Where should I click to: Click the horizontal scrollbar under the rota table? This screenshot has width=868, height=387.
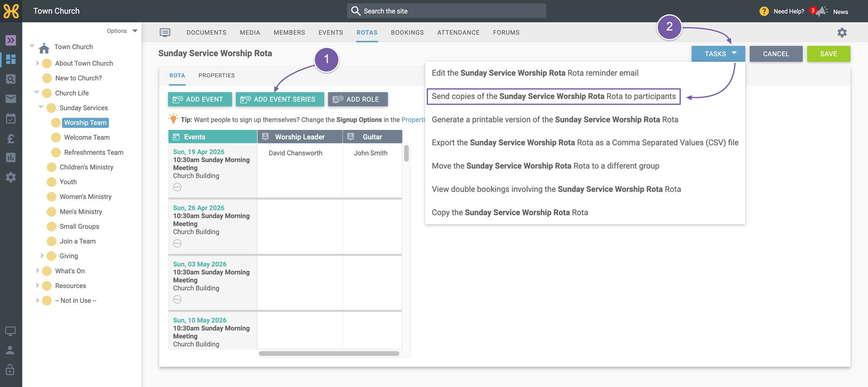(x=329, y=354)
